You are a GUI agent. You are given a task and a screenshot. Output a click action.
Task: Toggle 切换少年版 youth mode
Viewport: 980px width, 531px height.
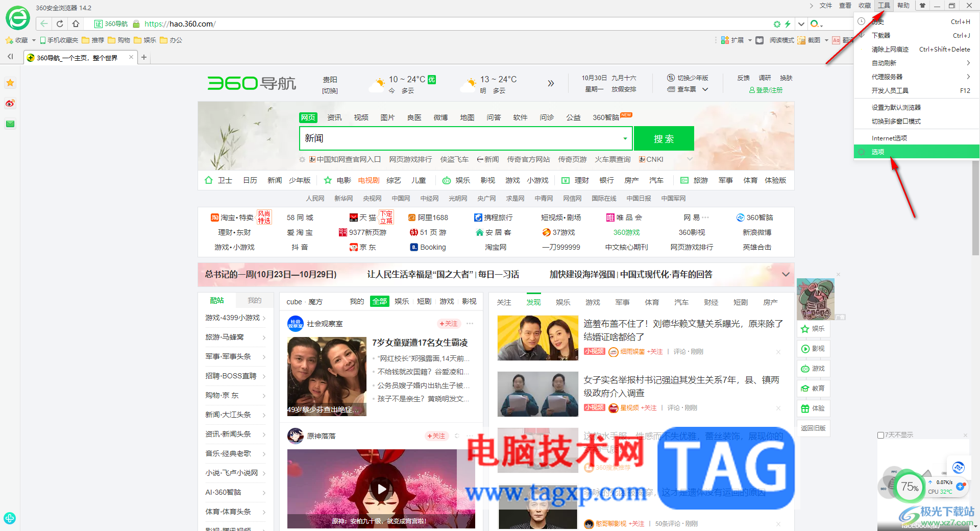click(688, 78)
